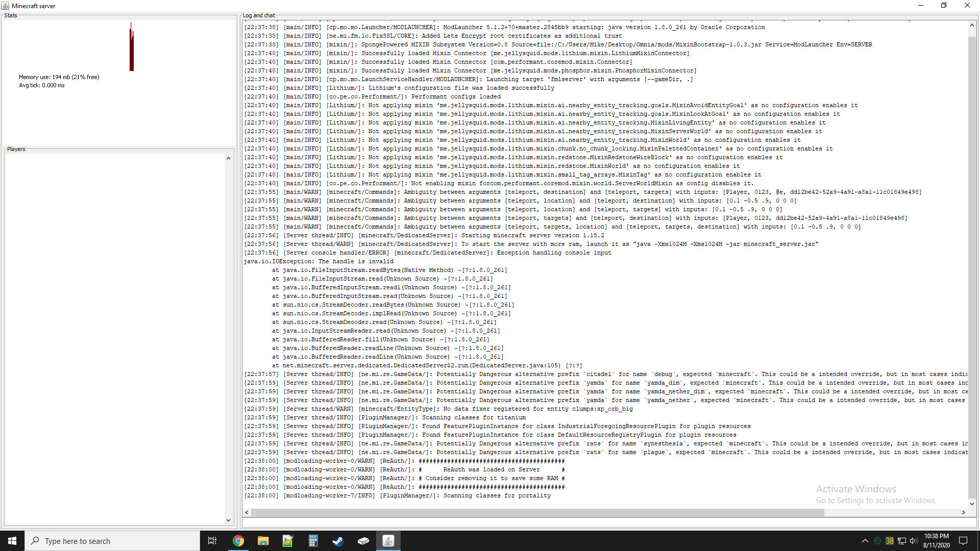
Task: Click the log horizontal scrollbar thumb
Action: 537,512
